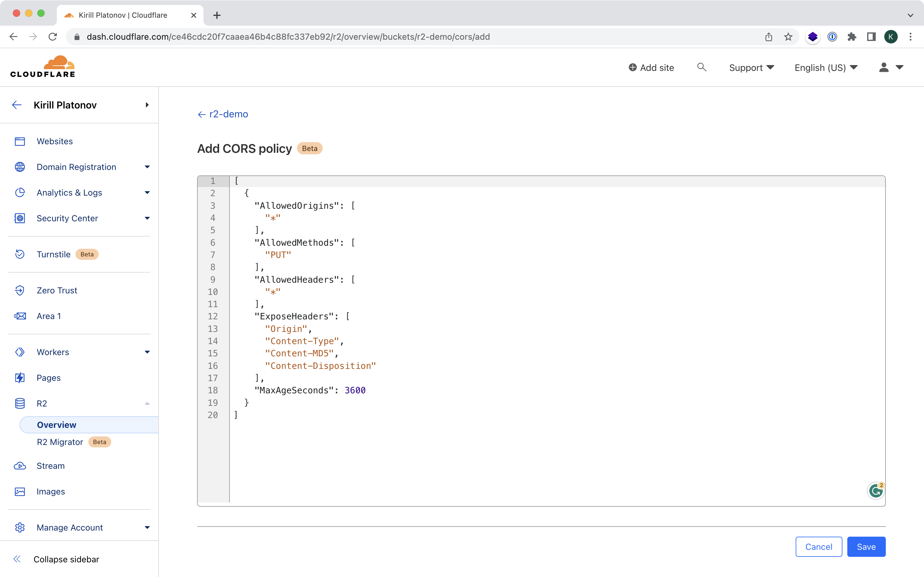Click the r2-demo back link
Image resolution: width=924 pixels, height=577 pixels.
[222, 114]
